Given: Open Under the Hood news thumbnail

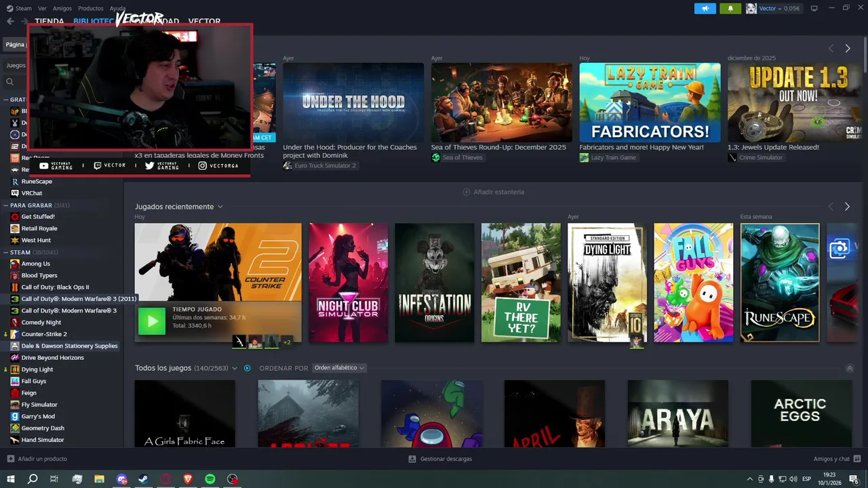Looking at the screenshot, I should [x=353, y=102].
